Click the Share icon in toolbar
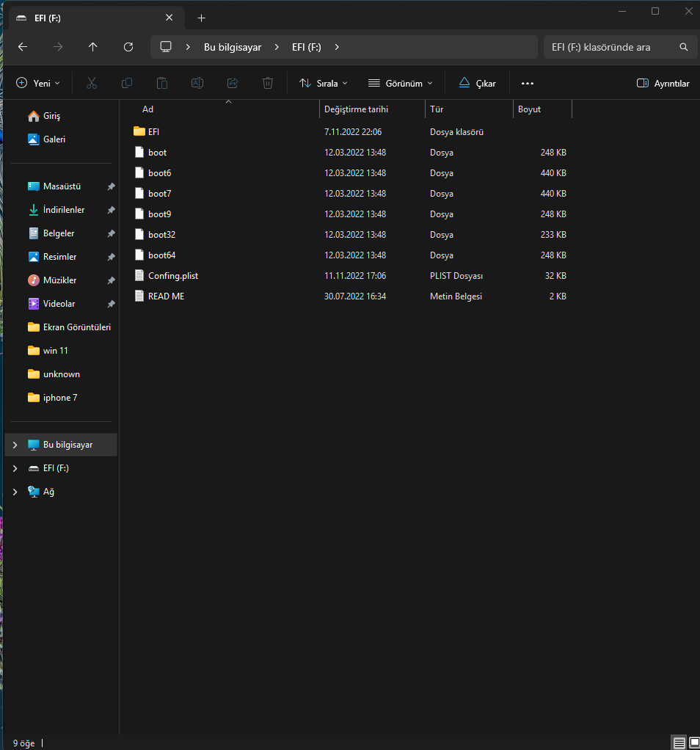The image size is (700, 750). (233, 84)
